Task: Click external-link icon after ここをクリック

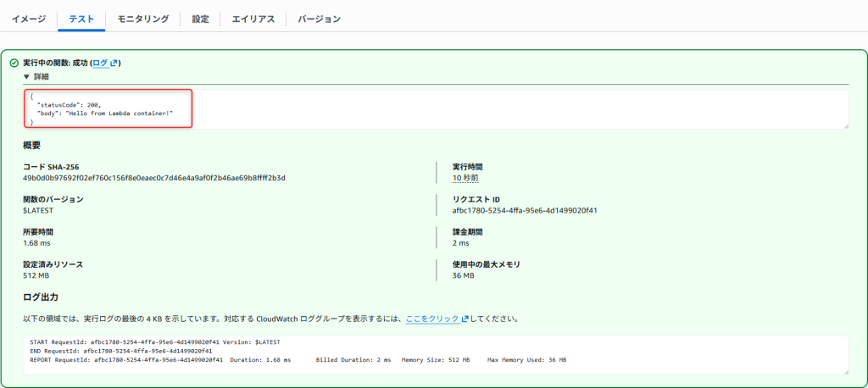Action: coord(465,319)
